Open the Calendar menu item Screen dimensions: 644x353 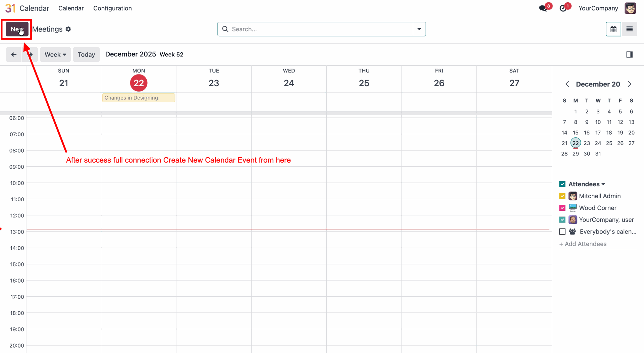pos(71,8)
